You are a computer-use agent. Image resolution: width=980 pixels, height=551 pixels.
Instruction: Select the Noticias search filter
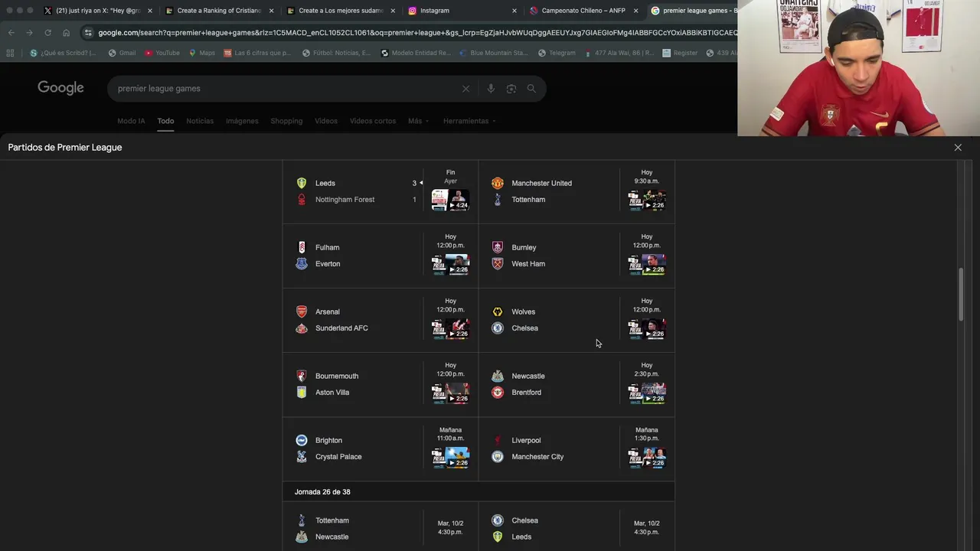coord(200,121)
